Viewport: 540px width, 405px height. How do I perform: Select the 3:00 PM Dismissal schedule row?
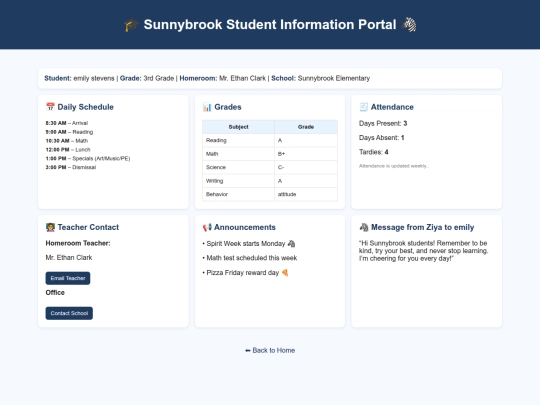tap(71, 167)
